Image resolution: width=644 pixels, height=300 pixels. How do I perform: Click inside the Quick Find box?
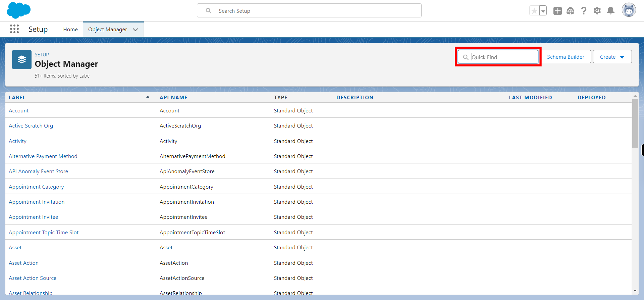coord(498,57)
